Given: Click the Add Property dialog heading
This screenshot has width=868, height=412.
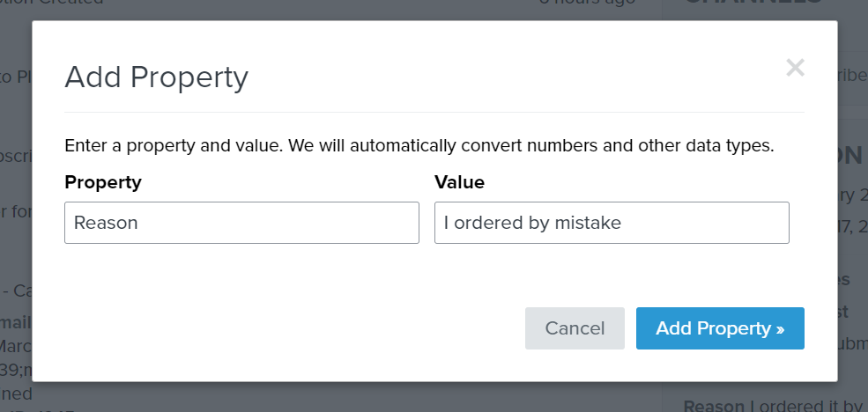Looking at the screenshot, I should coord(157,77).
